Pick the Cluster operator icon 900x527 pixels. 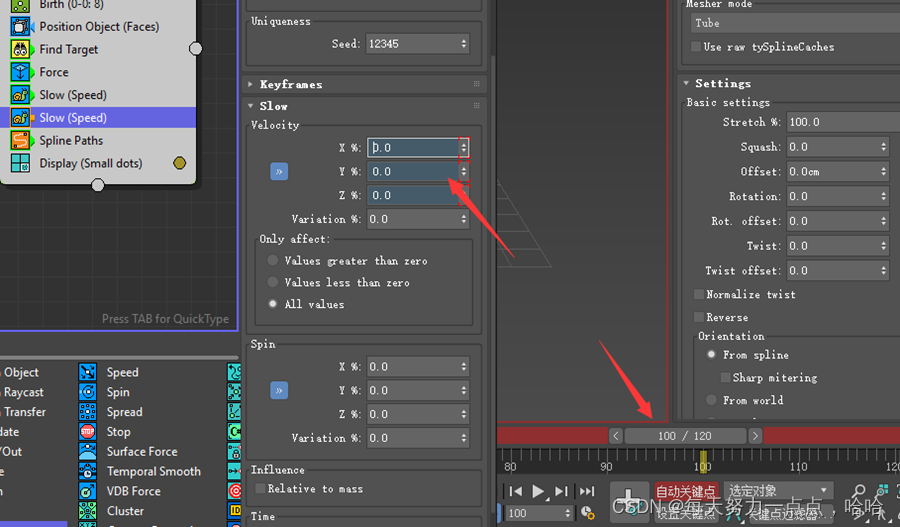[87, 510]
